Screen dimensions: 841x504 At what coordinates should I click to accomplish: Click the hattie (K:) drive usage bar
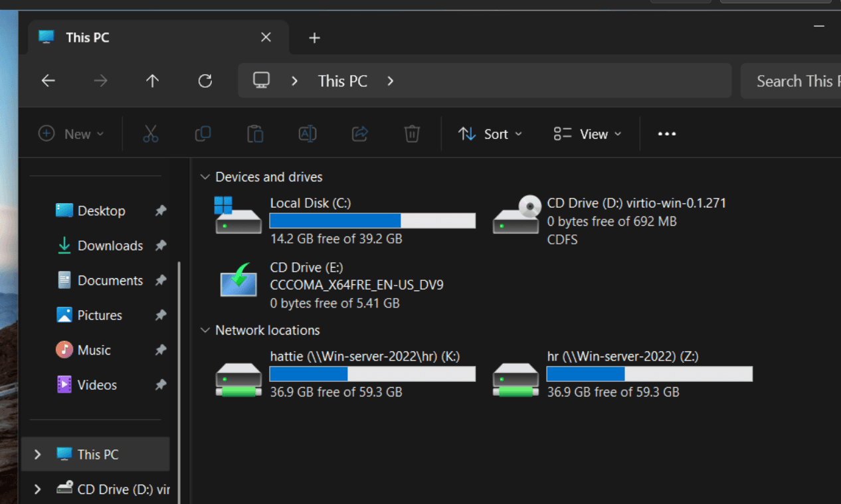coord(372,374)
